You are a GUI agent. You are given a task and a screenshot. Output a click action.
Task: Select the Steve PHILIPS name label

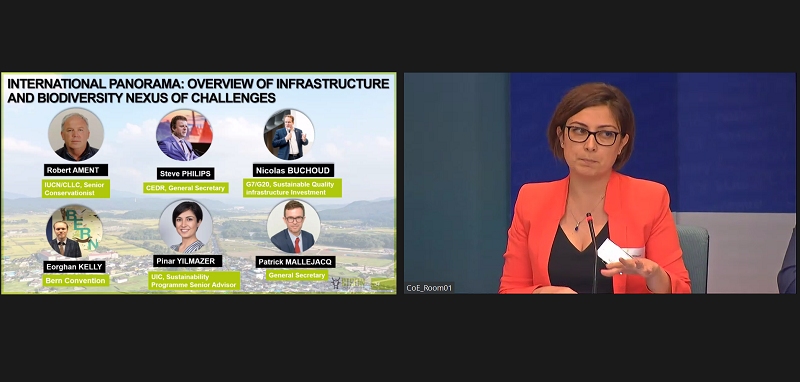[185, 173]
